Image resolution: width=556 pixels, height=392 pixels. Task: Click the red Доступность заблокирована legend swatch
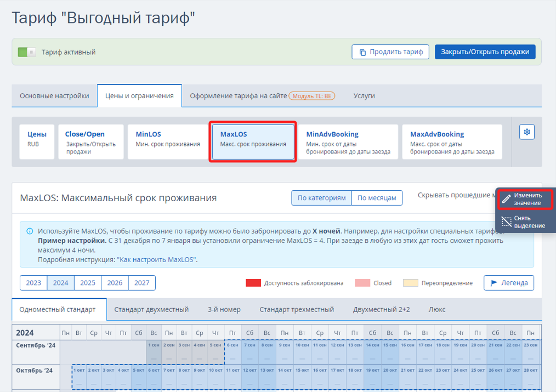tap(253, 283)
